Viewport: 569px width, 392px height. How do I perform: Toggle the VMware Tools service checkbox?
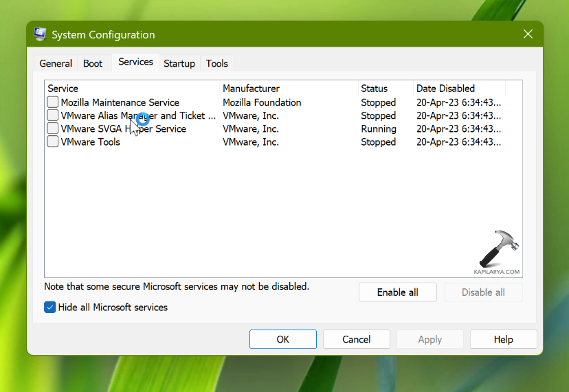coord(53,141)
